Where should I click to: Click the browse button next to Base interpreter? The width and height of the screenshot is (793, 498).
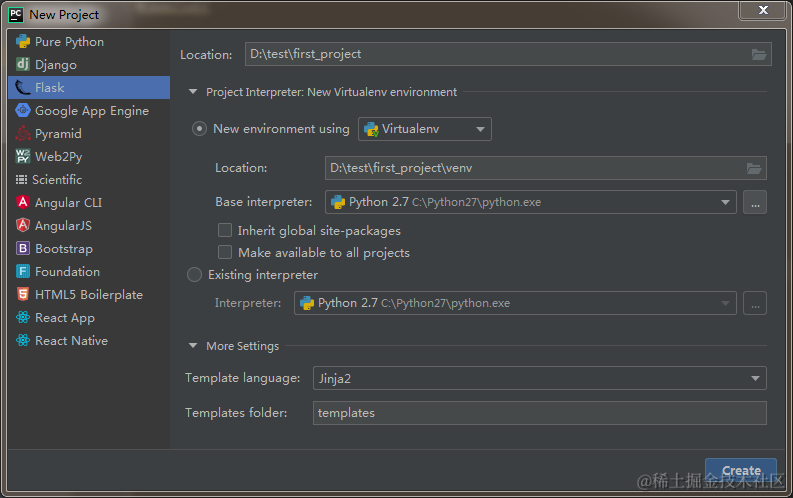click(x=755, y=202)
